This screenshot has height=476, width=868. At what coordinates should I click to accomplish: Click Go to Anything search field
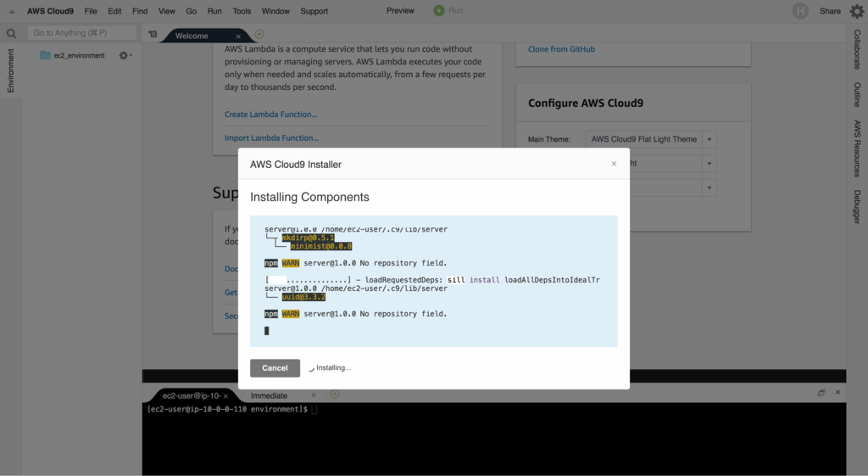(x=82, y=33)
